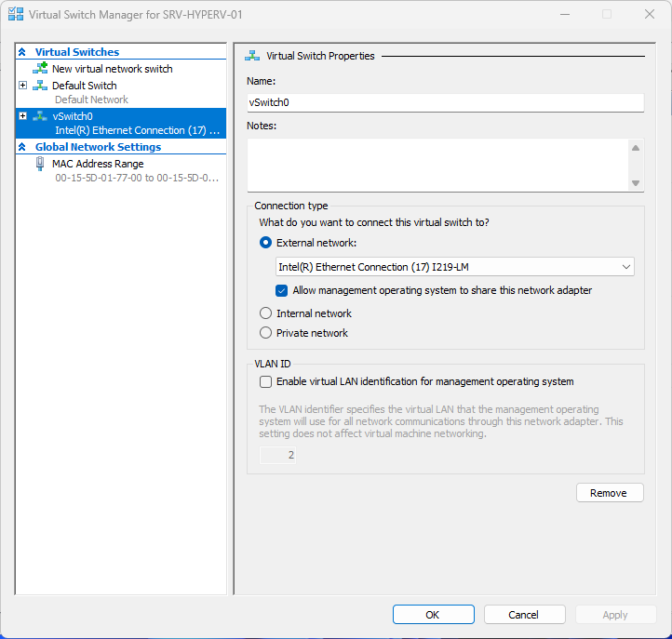Click the VLAN ID number field
The height and width of the screenshot is (639, 672).
tap(277, 455)
